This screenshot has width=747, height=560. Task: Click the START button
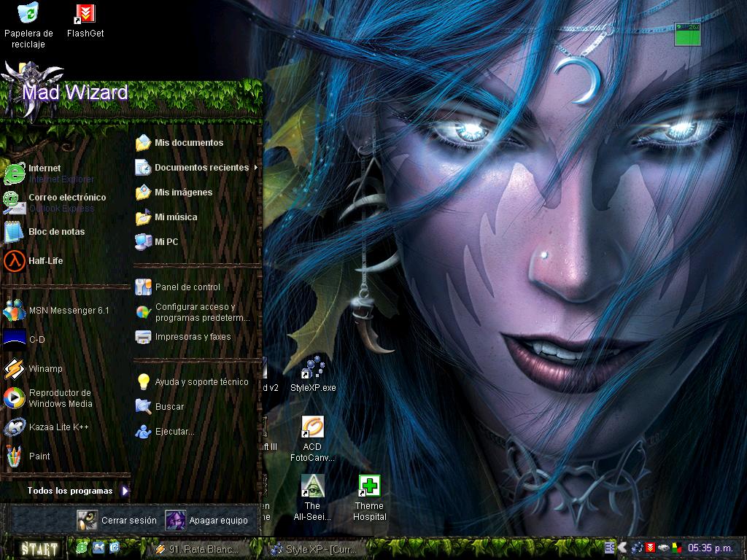tap(39, 548)
